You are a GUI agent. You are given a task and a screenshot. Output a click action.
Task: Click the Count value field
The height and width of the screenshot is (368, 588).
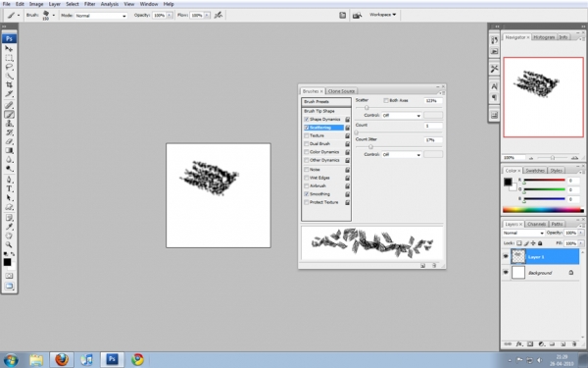click(x=433, y=126)
